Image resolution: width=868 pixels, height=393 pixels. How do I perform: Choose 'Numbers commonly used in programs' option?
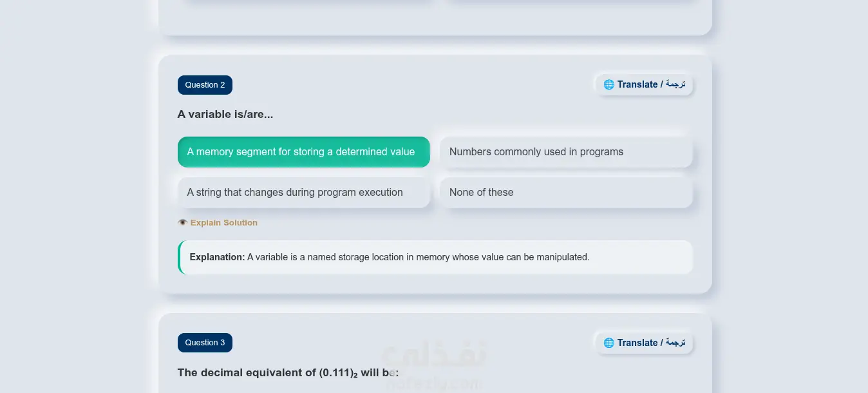coord(566,152)
